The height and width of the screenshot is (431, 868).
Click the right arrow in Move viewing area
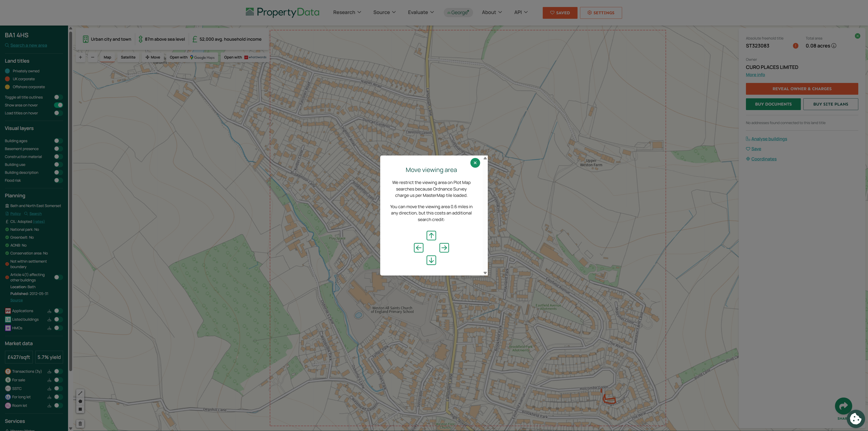[444, 248]
